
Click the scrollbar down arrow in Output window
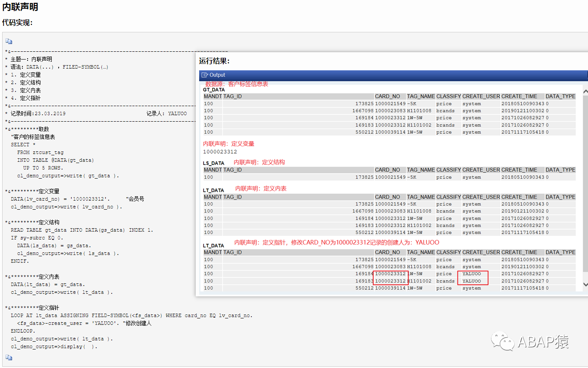pyautogui.click(x=585, y=284)
